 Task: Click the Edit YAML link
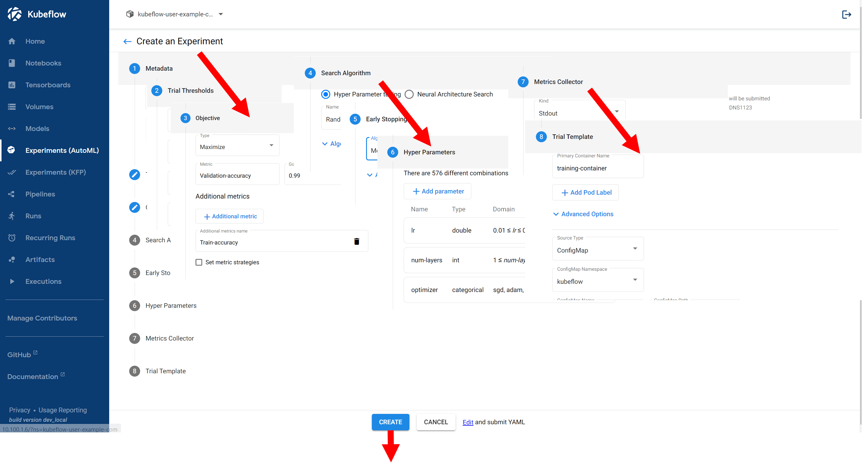coord(468,422)
